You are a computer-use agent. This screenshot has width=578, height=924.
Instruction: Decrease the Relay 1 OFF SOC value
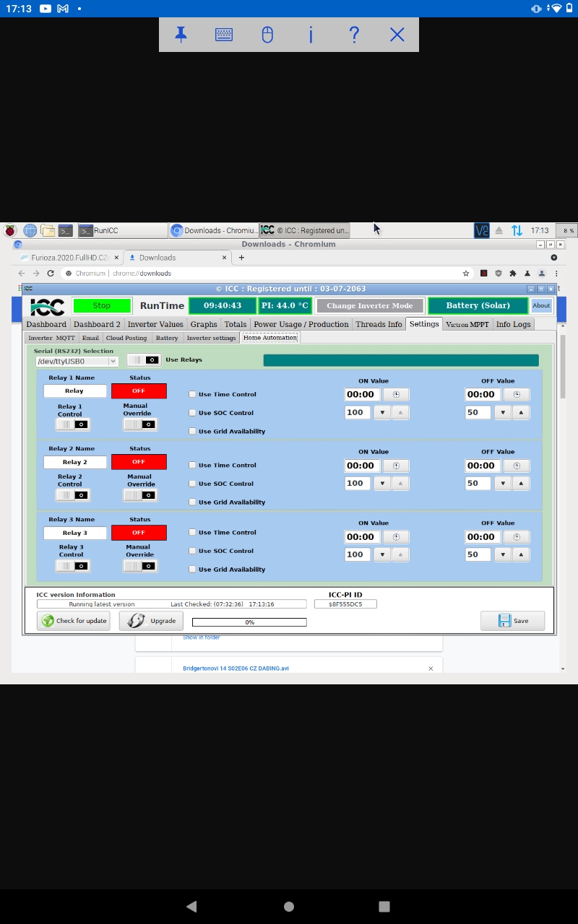pyautogui.click(x=503, y=412)
